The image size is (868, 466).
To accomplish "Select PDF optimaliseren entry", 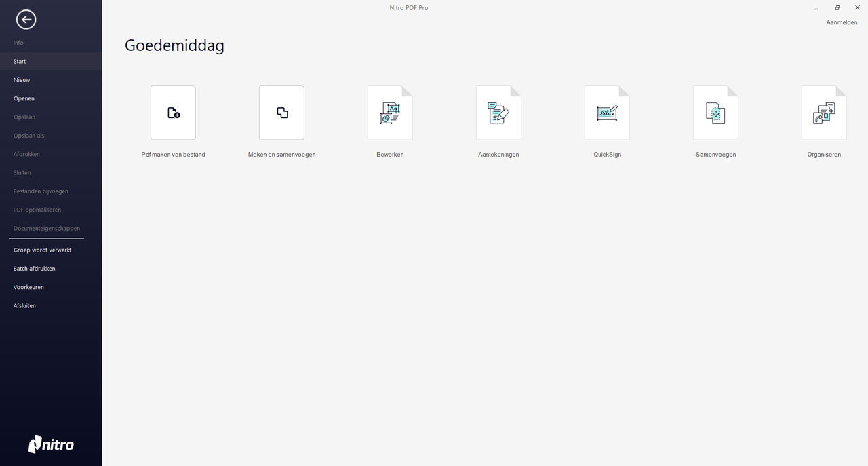I will (51, 210).
